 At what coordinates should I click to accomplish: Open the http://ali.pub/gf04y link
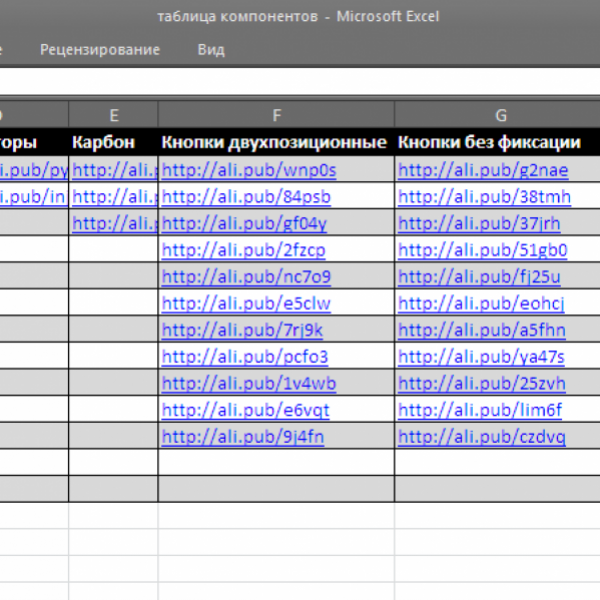(x=244, y=223)
